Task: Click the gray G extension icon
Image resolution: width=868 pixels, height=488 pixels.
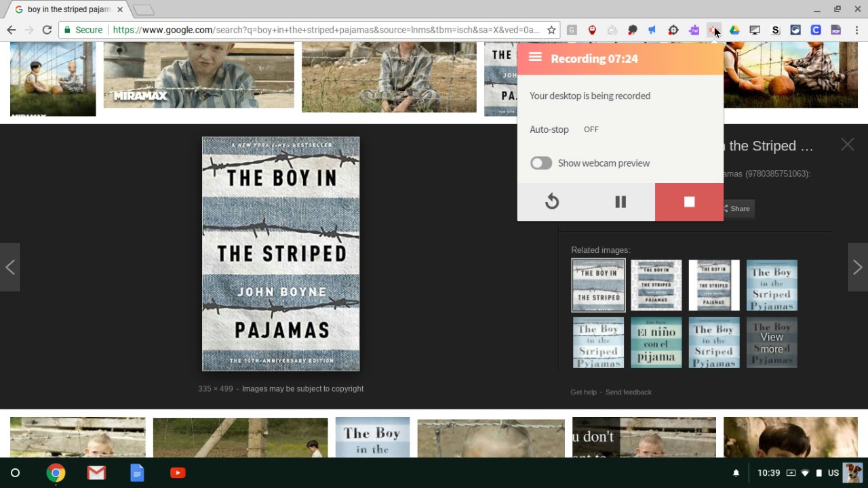Action: 572,30
